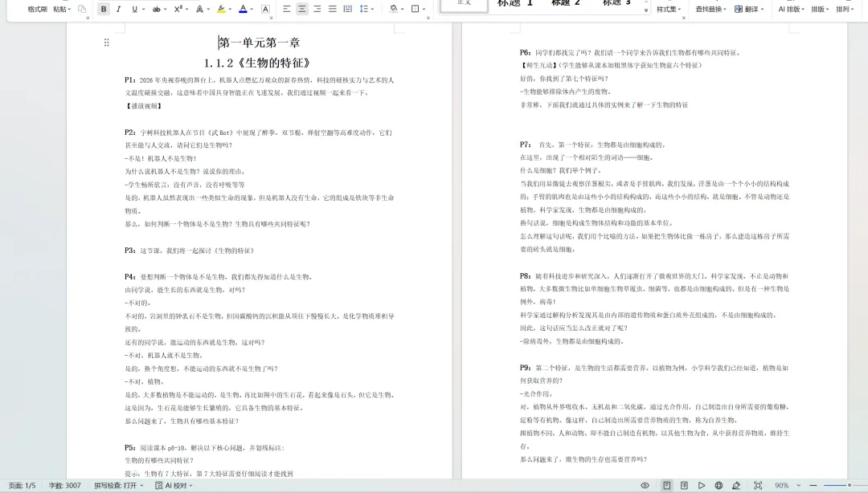Open the paragraph settings dialog launcher

click(x=428, y=18)
